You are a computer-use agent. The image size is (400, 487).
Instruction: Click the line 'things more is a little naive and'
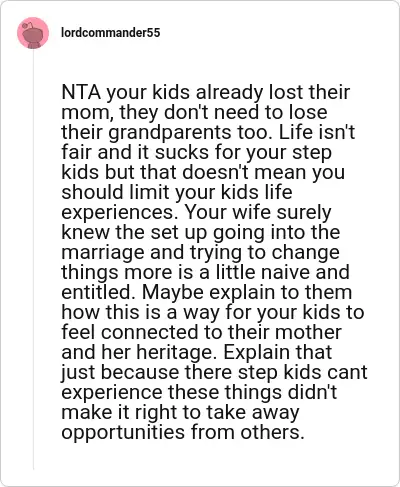[206, 272]
